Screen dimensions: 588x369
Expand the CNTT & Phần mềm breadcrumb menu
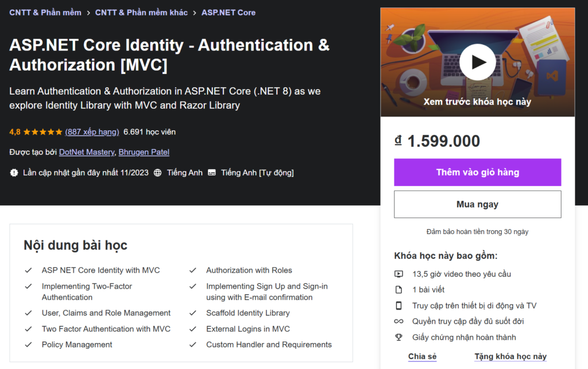pos(45,12)
